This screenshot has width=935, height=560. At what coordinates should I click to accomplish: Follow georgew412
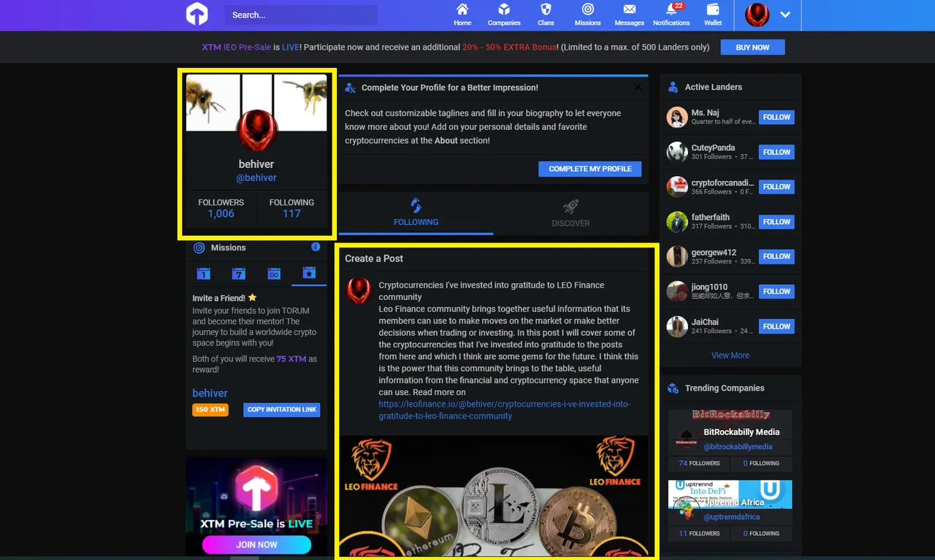point(776,256)
